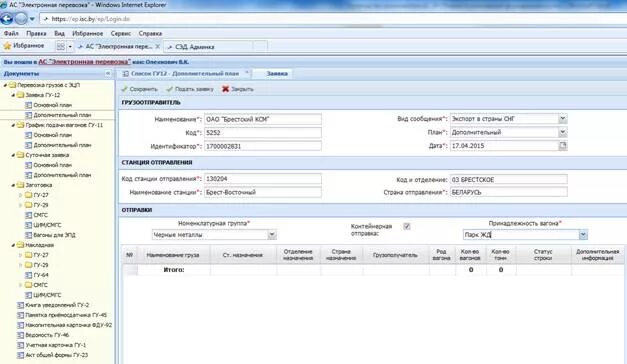
Task: Collapse the Накладная folder
Action: point(13,245)
